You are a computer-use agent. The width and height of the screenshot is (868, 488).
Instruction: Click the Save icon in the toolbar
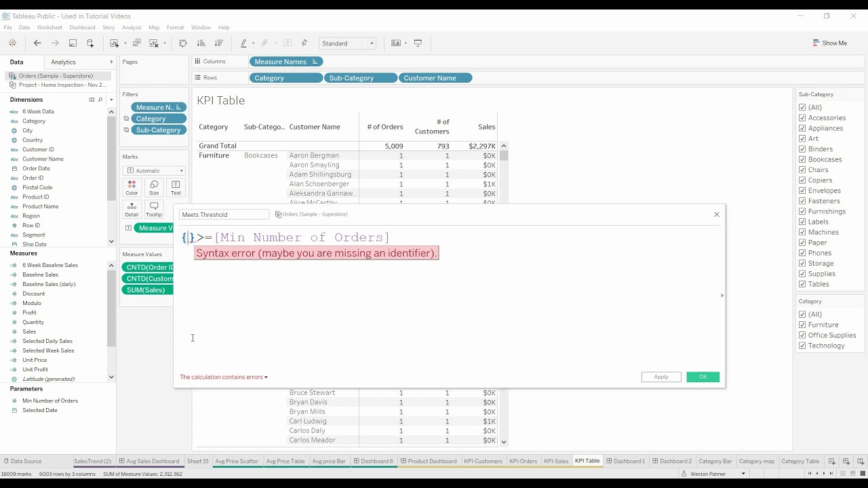73,43
